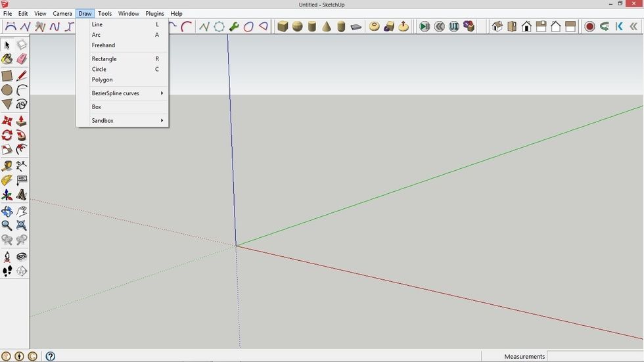644x362 pixels.
Task: Pick the Arc tool in left toolbar
Action: tap(21, 90)
